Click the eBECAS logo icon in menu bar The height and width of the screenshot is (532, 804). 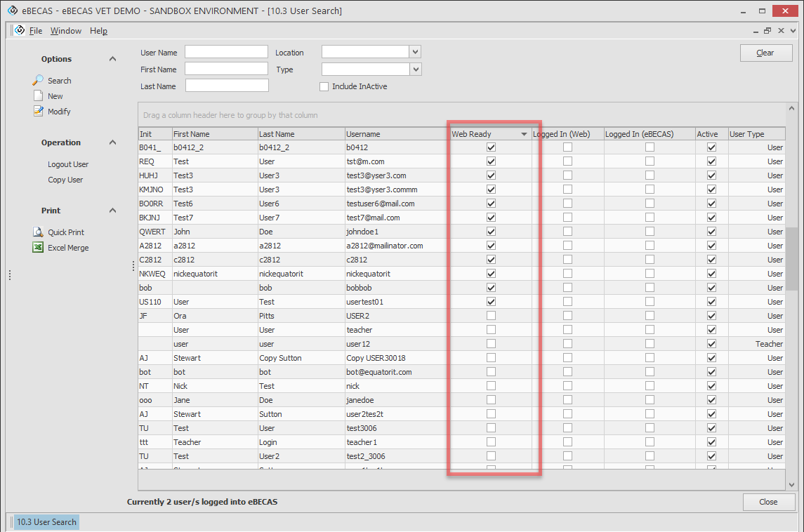tap(20, 31)
